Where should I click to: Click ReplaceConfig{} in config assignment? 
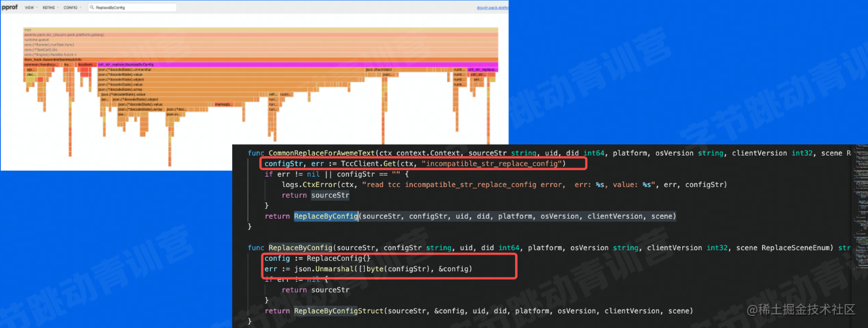point(339,259)
